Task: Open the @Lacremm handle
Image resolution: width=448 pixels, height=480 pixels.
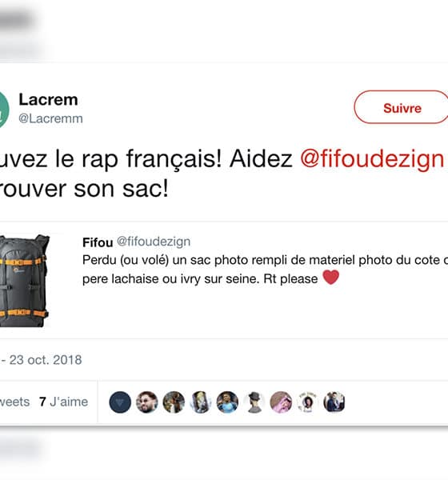Action: 51,118
